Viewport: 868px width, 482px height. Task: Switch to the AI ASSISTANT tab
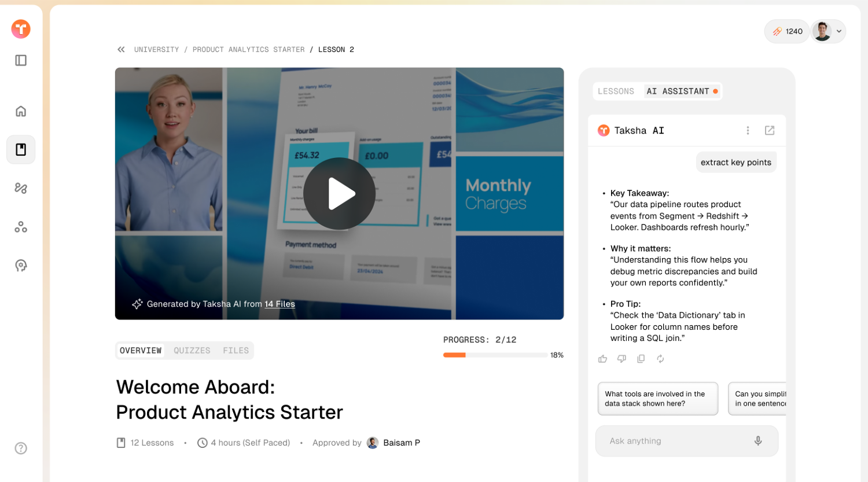[682, 91]
